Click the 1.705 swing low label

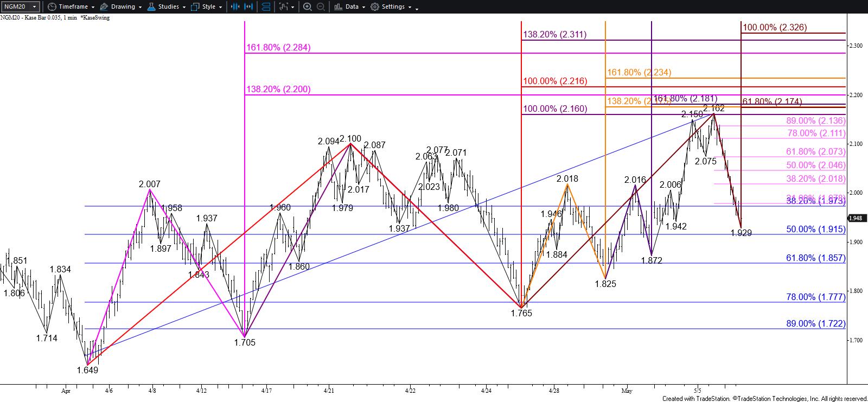tap(245, 343)
